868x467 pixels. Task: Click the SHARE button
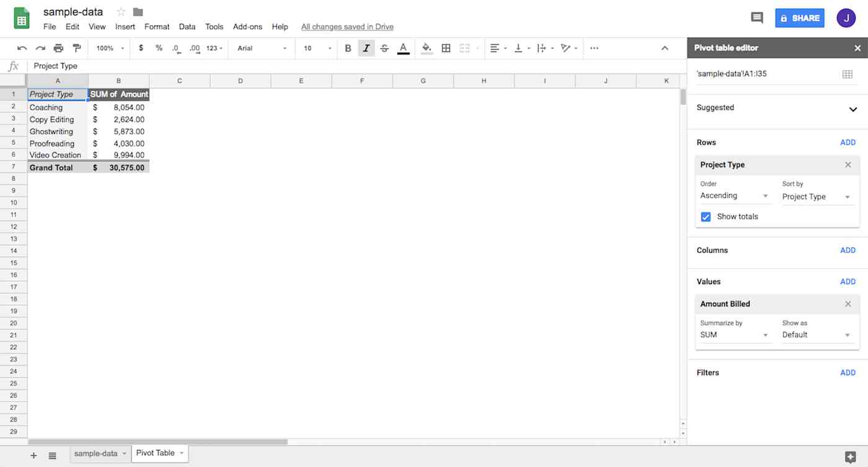[x=800, y=18]
